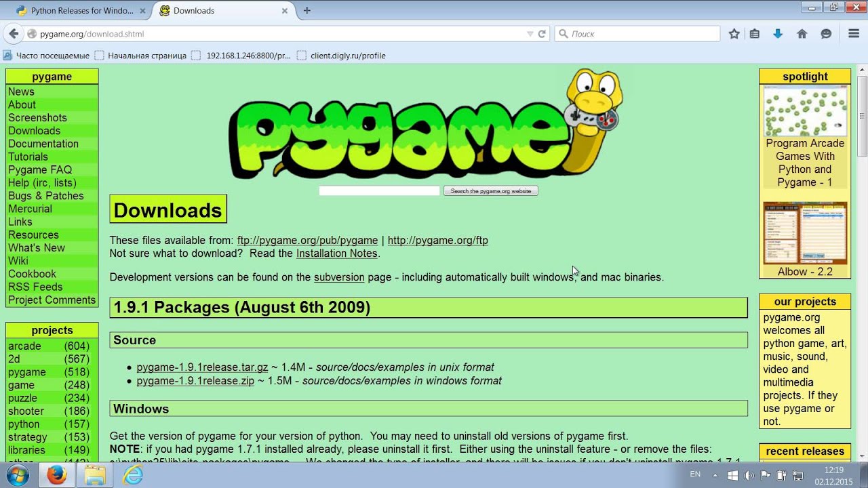Open the strategy projects tag
The width and height of the screenshot is (868, 488).
pos(28,437)
